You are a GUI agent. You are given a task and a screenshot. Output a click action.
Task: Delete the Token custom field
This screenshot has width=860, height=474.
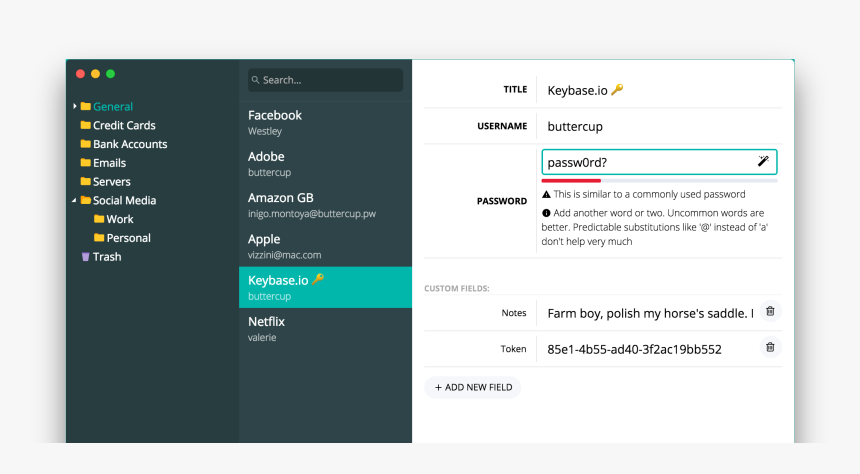point(770,347)
